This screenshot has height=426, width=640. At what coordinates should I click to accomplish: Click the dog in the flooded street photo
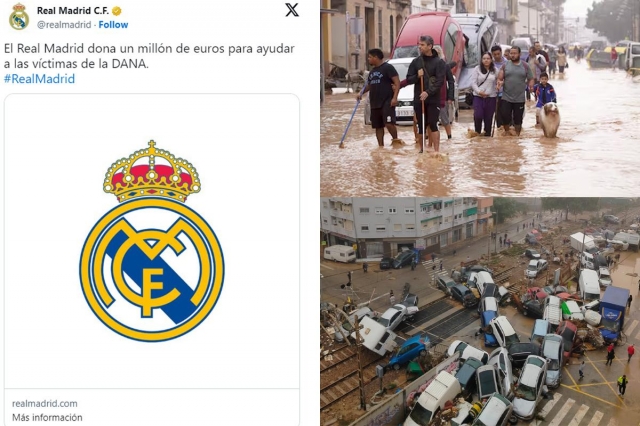point(550,119)
